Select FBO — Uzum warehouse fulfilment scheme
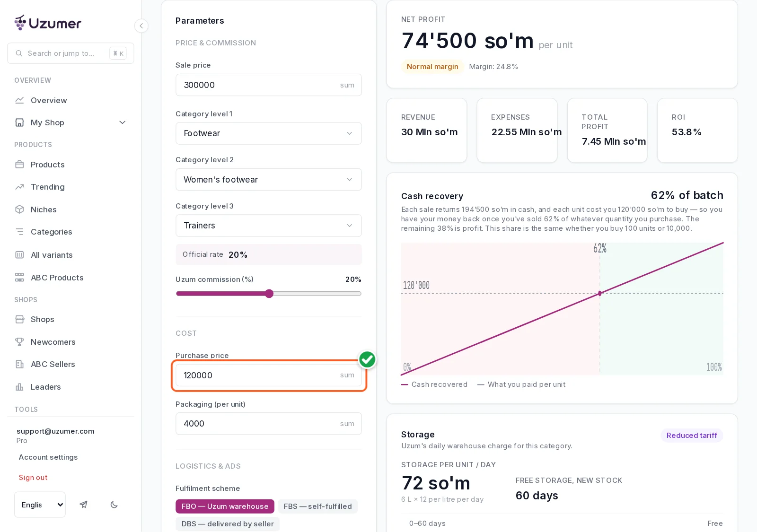757x532 pixels. pyautogui.click(x=225, y=506)
